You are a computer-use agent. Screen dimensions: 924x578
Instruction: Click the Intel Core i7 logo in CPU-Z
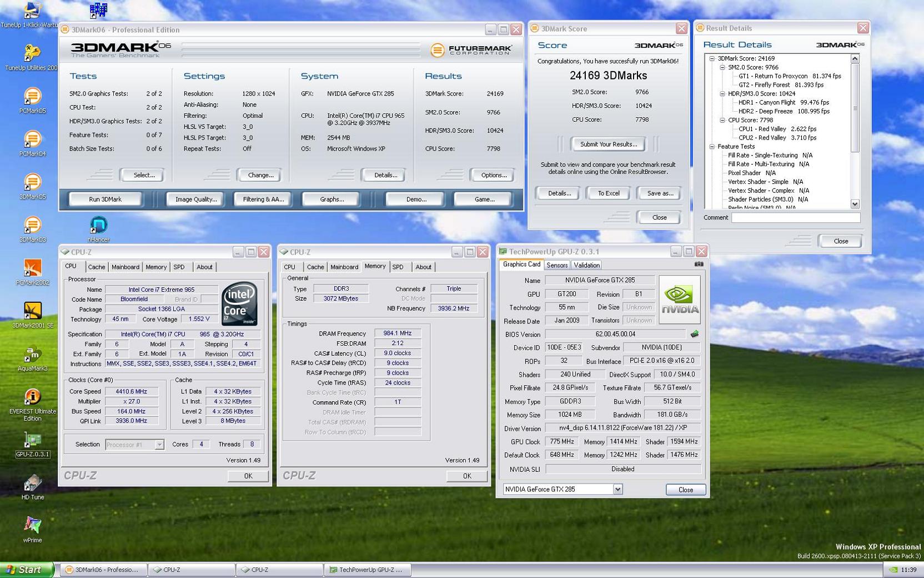click(x=239, y=303)
